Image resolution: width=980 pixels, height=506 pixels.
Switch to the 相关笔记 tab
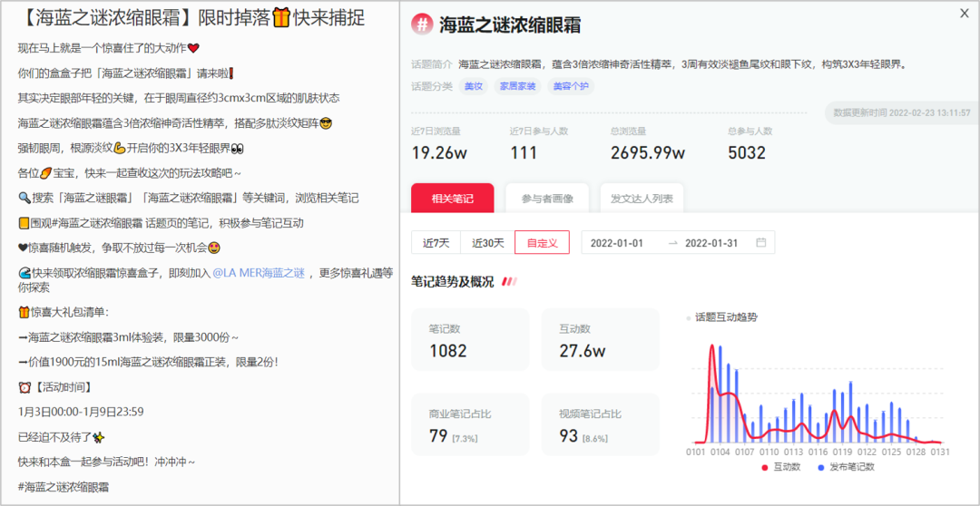(453, 199)
